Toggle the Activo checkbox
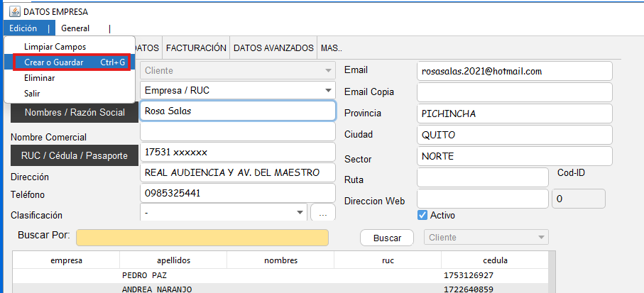The width and height of the screenshot is (644, 293). [x=423, y=215]
